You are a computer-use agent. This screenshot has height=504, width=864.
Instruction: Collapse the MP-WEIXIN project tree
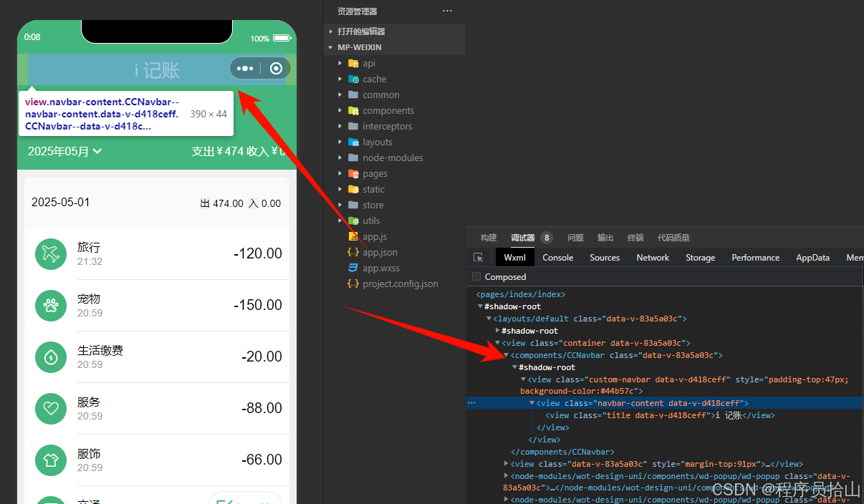[x=330, y=47]
